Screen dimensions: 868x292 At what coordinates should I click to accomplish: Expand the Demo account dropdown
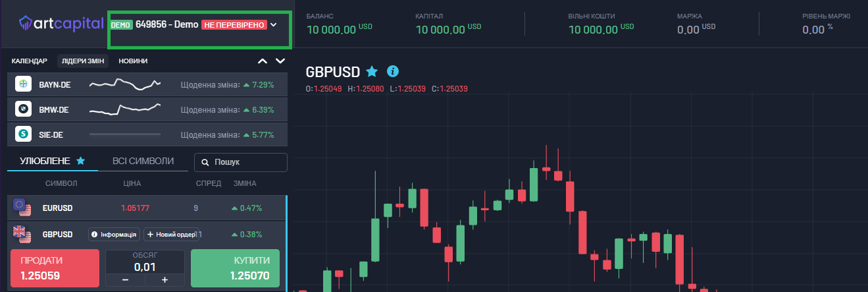point(274,24)
